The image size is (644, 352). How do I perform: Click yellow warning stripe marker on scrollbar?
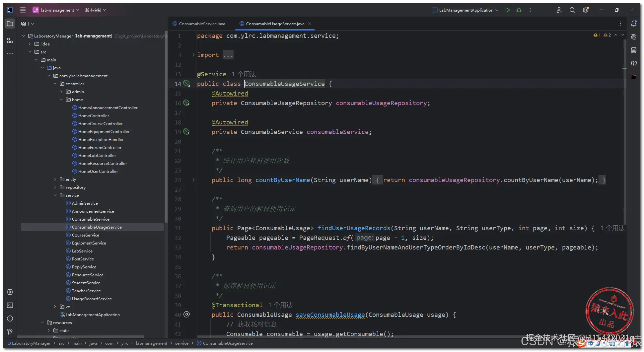[x=624, y=208]
